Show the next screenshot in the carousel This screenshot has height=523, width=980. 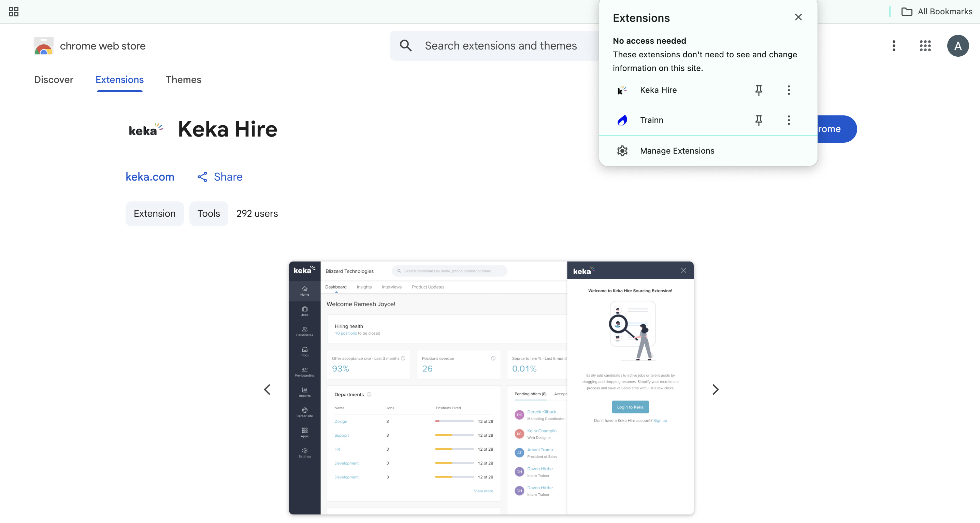click(715, 390)
